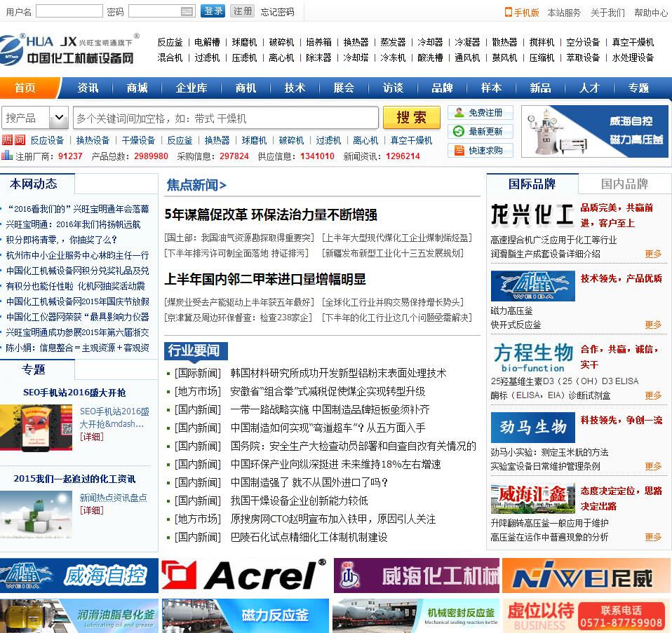Open 积分即将清零，你抽奖了么? notice
672x633 pixels.
[61, 240]
